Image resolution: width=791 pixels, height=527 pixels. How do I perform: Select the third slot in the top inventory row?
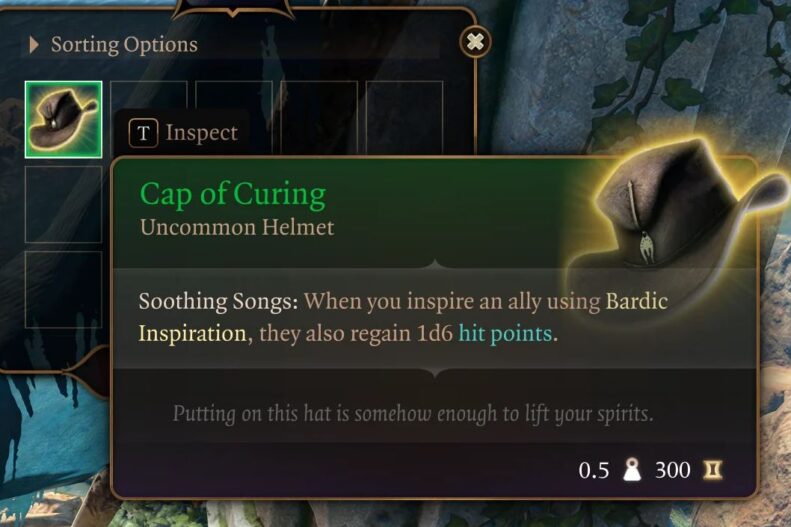[234, 96]
